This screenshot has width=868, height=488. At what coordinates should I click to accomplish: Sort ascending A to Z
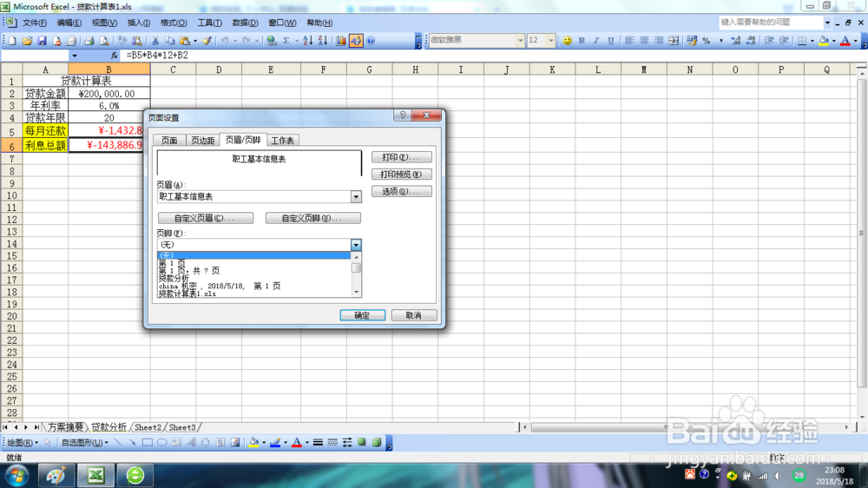point(308,41)
